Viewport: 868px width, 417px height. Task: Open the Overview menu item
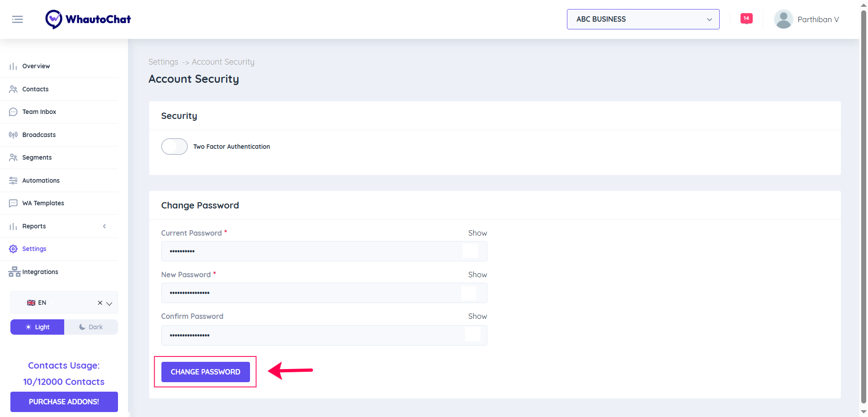(x=36, y=66)
